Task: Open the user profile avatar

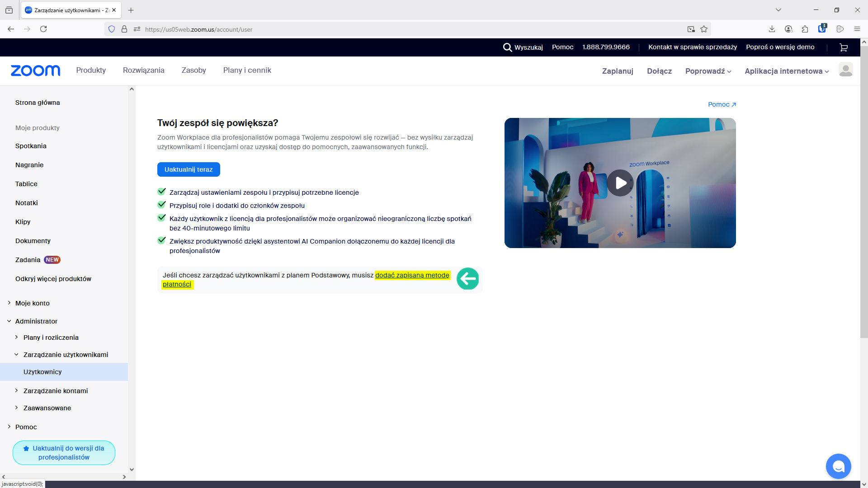Action: point(845,70)
